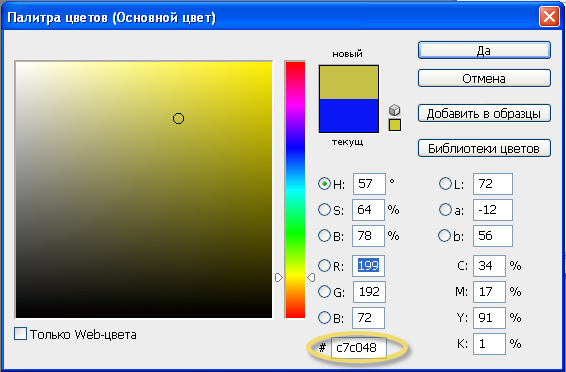Click the S field showing 64
566x372 pixels.
click(369, 210)
